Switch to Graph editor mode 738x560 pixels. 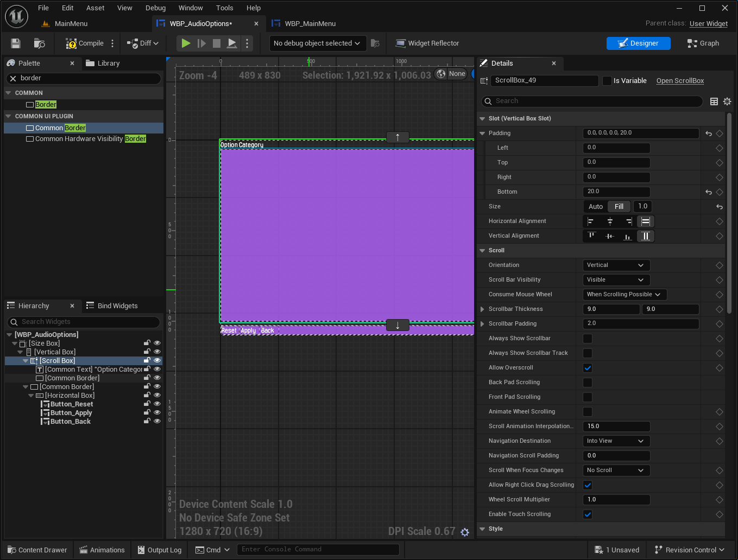pos(703,43)
